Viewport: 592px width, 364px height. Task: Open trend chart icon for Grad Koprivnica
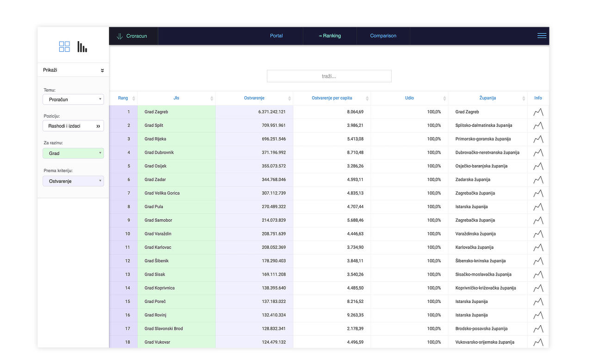538,288
